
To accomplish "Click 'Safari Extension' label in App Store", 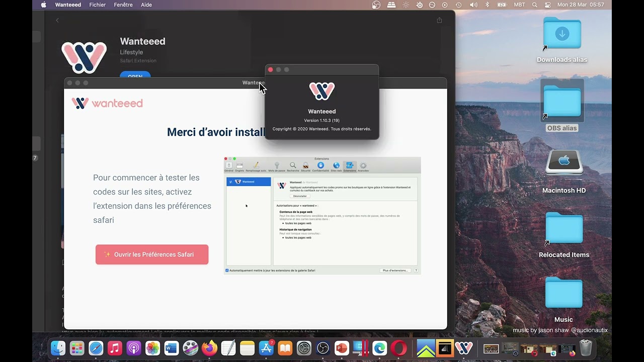I will 138,61.
